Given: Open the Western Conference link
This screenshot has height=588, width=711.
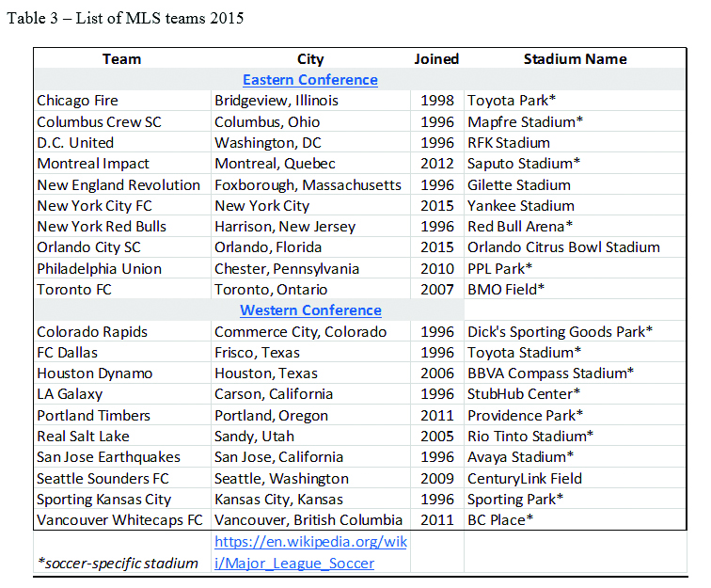Looking at the screenshot, I should point(310,310).
